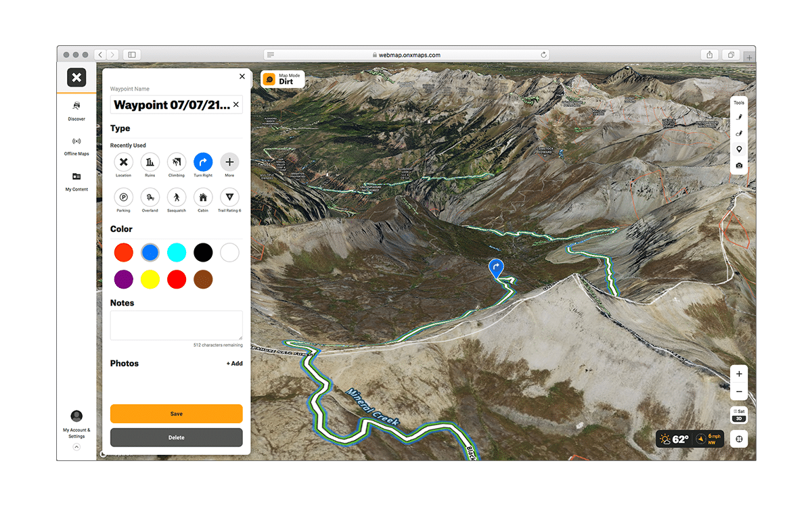The image size is (812, 505).
Task: Select the Ruins waypoint type icon
Action: click(150, 162)
